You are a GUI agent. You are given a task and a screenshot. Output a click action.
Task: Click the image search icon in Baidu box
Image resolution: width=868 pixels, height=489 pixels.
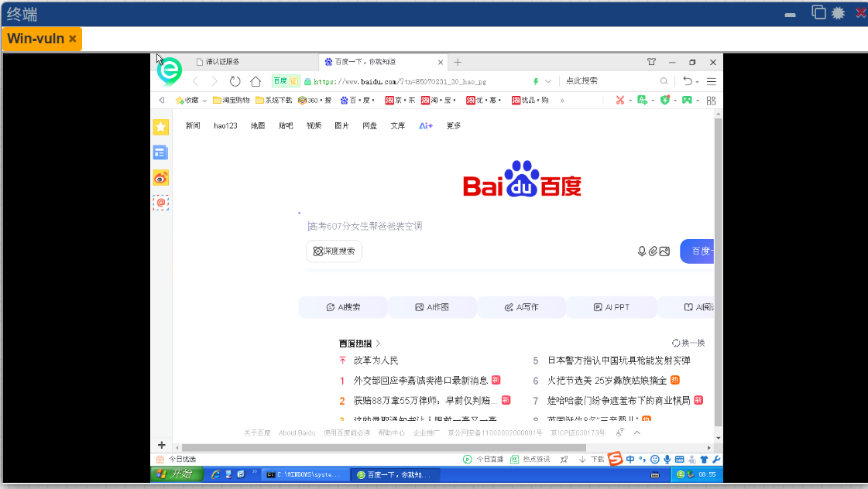(x=665, y=251)
